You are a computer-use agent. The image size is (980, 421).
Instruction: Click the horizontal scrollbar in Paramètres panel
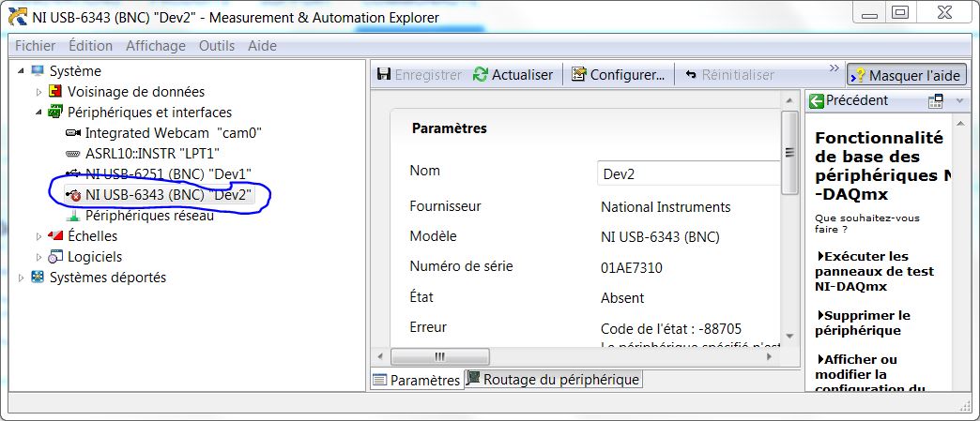coord(439,356)
